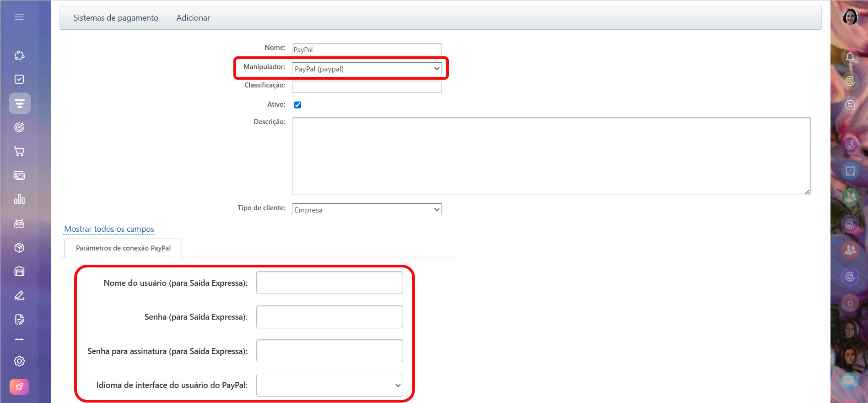This screenshot has height=403, width=868.
Task: Grab the Descrição text area resize handle
Action: click(808, 192)
